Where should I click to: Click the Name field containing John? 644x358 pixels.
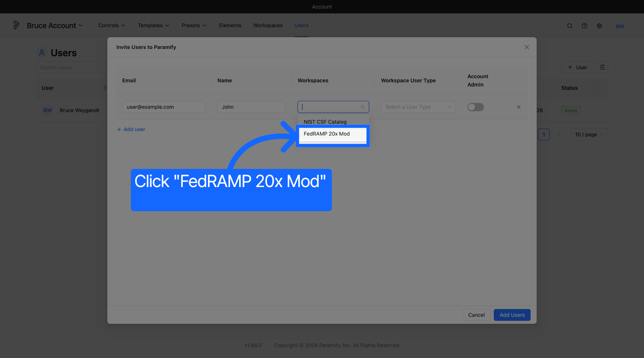coord(251,107)
